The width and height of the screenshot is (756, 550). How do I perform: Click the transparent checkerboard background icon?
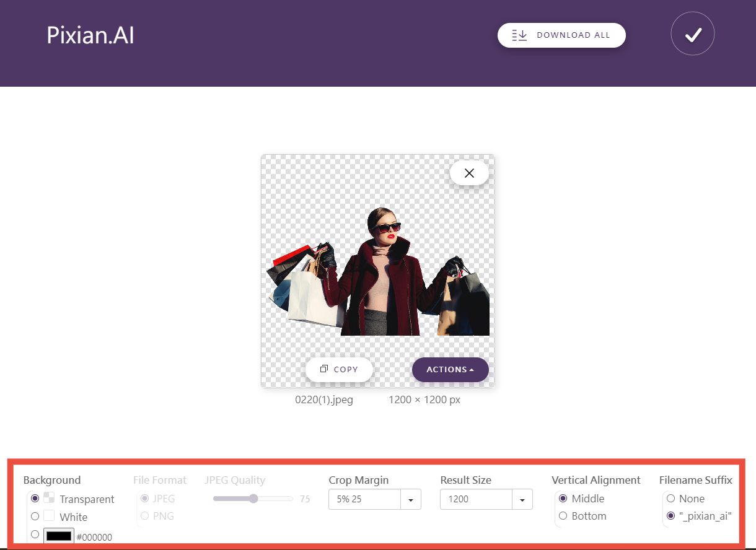coord(49,498)
